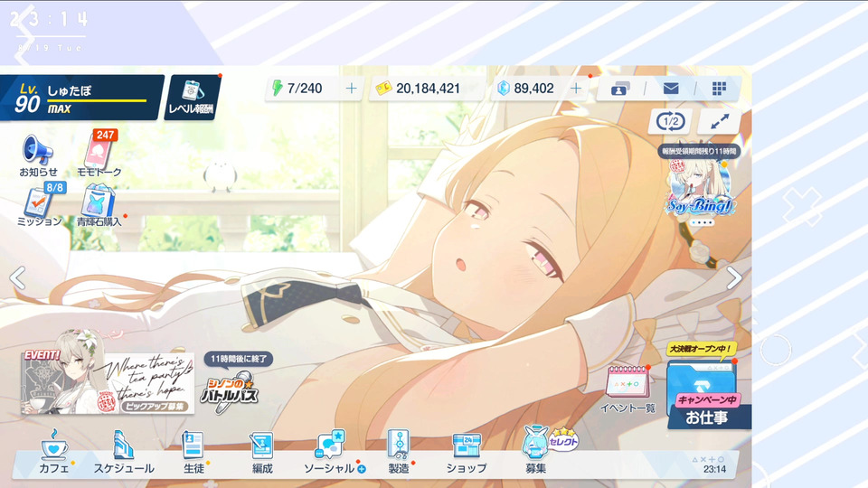
Task: Go to next lobby screen with right chevron
Action: pos(734,277)
